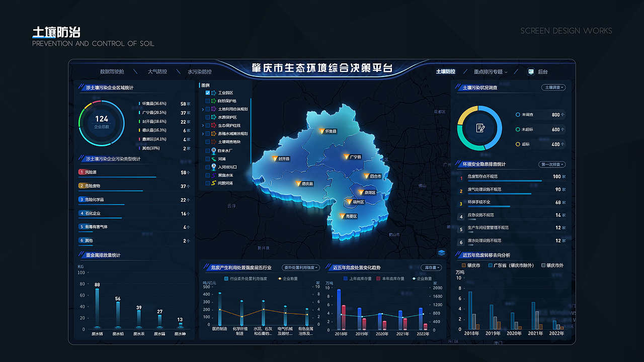The height and width of the screenshot is (362, 644).
Task: Click the yellow 问题河涌 curve icon
Action: tap(213, 184)
